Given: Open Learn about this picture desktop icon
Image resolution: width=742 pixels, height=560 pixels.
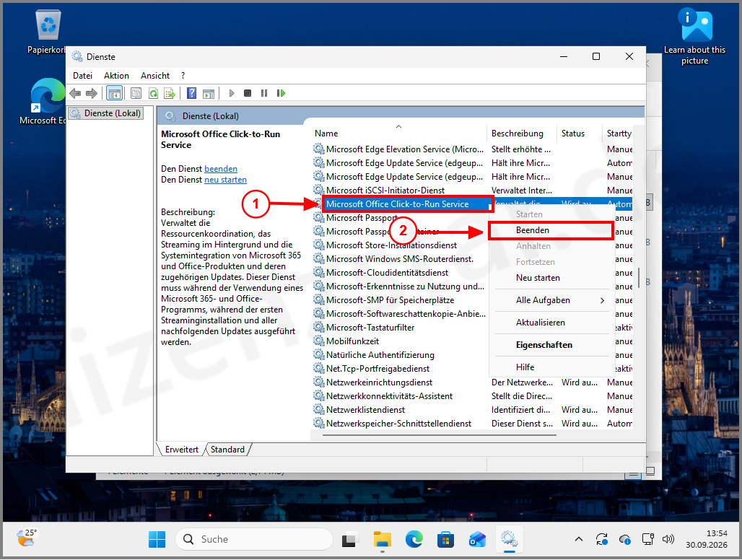Looking at the screenshot, I should click(694, 36).
